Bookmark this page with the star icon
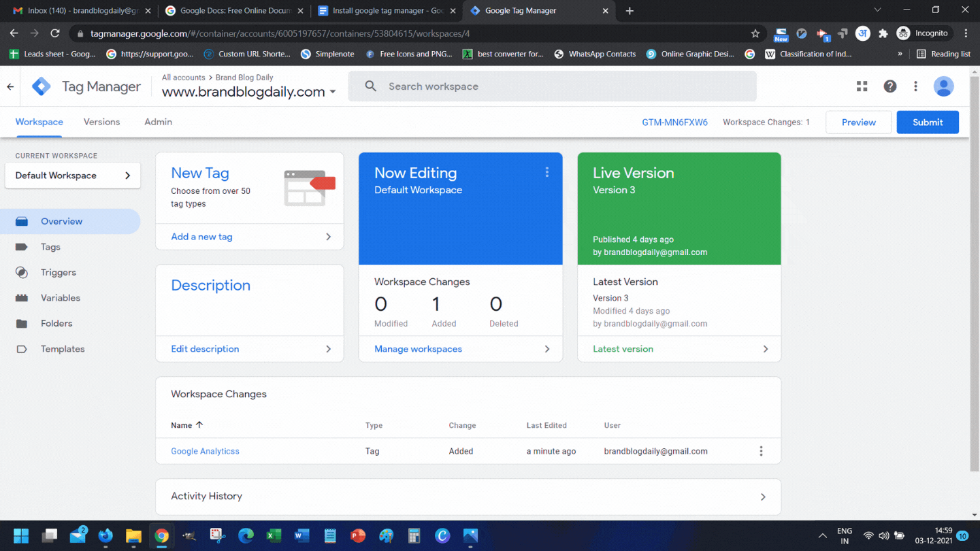 click(x=755, y=33)
